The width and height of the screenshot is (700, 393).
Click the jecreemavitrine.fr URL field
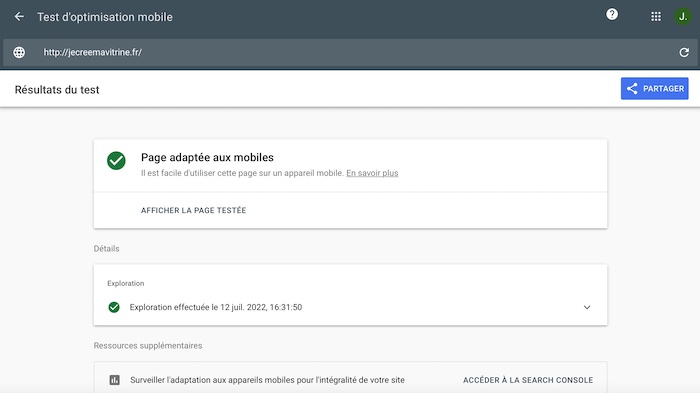(x=350, y=52)
